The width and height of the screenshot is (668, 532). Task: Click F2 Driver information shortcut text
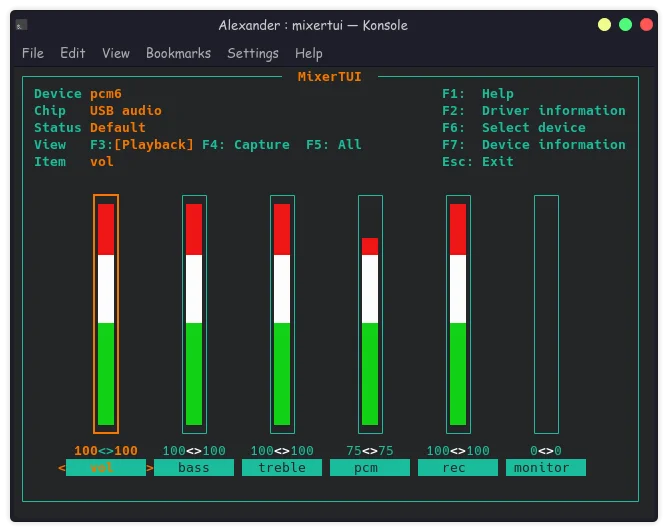point(533,110)
